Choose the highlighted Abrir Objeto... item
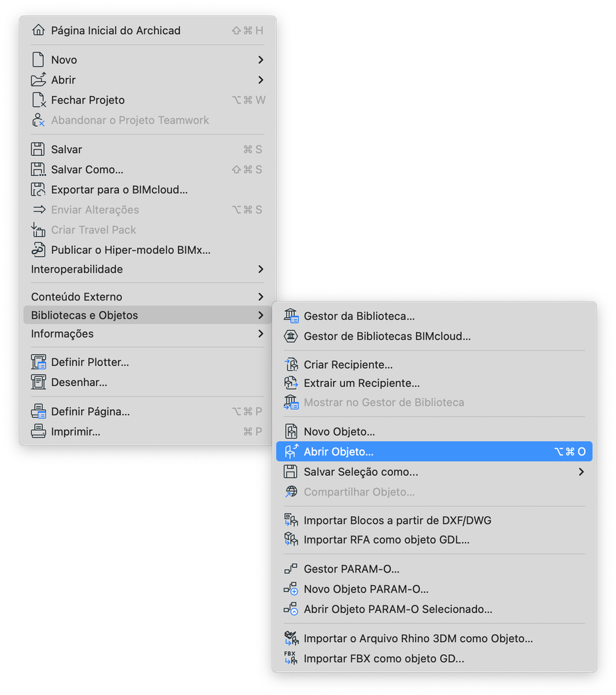 434,452
